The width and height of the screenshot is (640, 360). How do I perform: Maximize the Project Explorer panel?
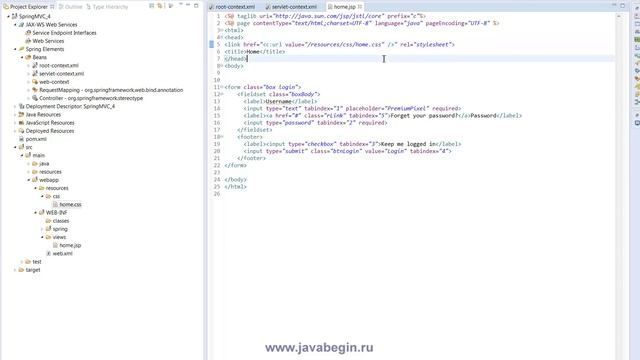[x=196, y=6]
